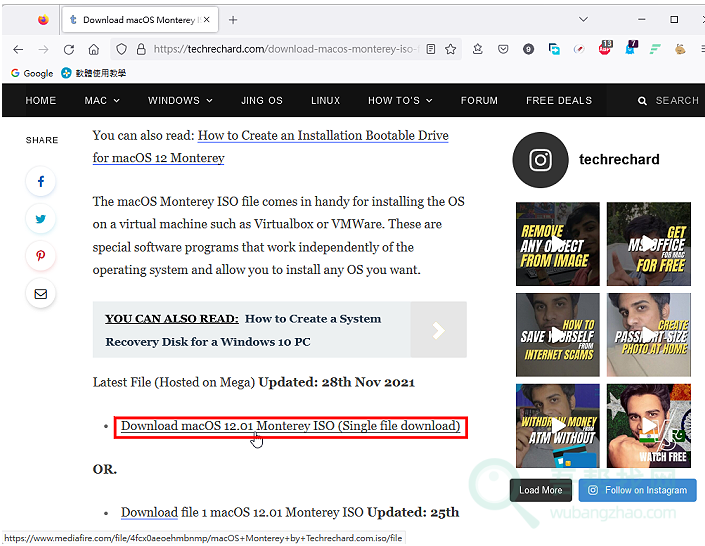Open the red pen extension icon
Screen dimensions: 705x546
(579, 49)
